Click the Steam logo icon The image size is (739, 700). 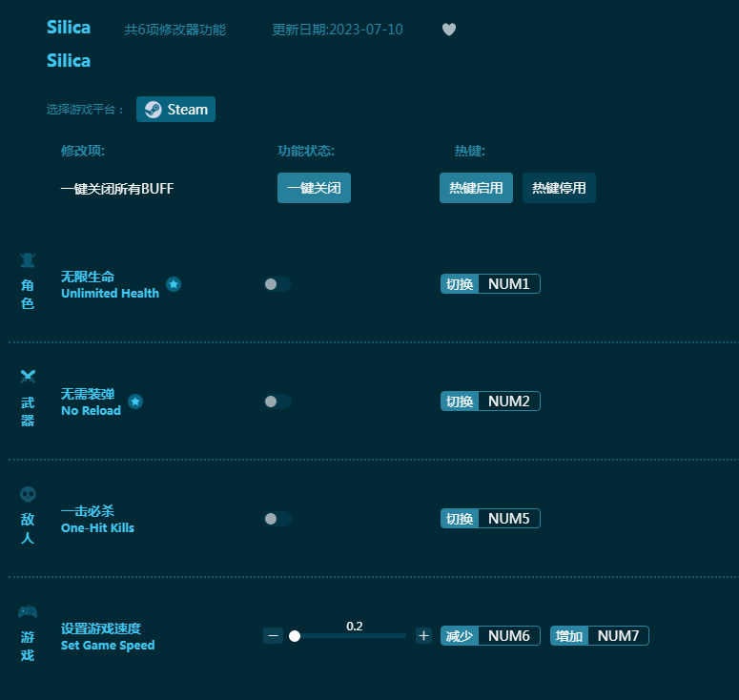coord(153,110)
